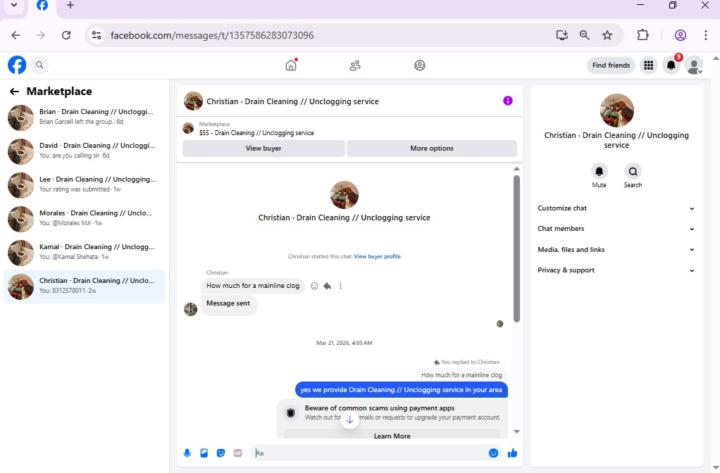The width and height of the screenshot is (720, 473).
Task: Click chat scrollbar up arrow
Action: click(x=517, y=169)
